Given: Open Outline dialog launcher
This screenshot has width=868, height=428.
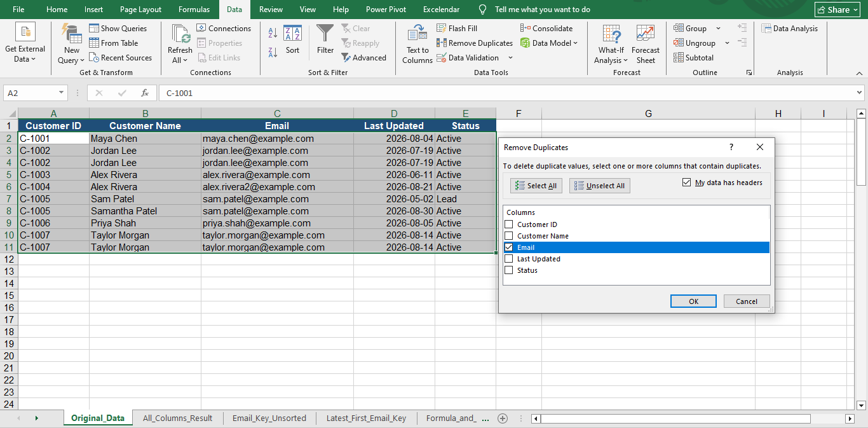Looking at the screenshot, I should coord(749,72).
